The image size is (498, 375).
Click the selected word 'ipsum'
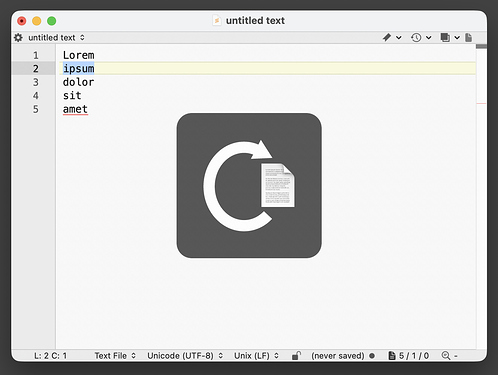[79, 69]
